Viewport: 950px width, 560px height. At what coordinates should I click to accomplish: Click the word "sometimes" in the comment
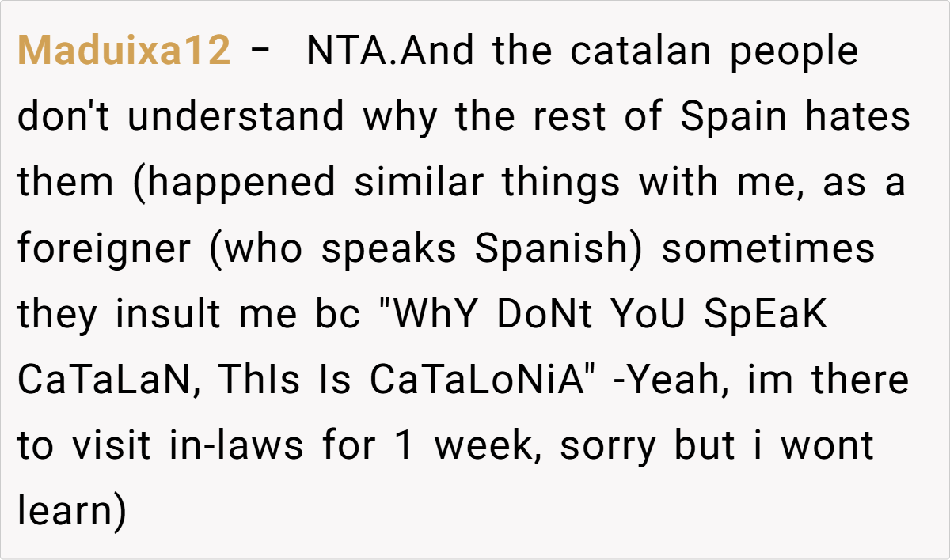pyautogui.click(x=768, y=248)
